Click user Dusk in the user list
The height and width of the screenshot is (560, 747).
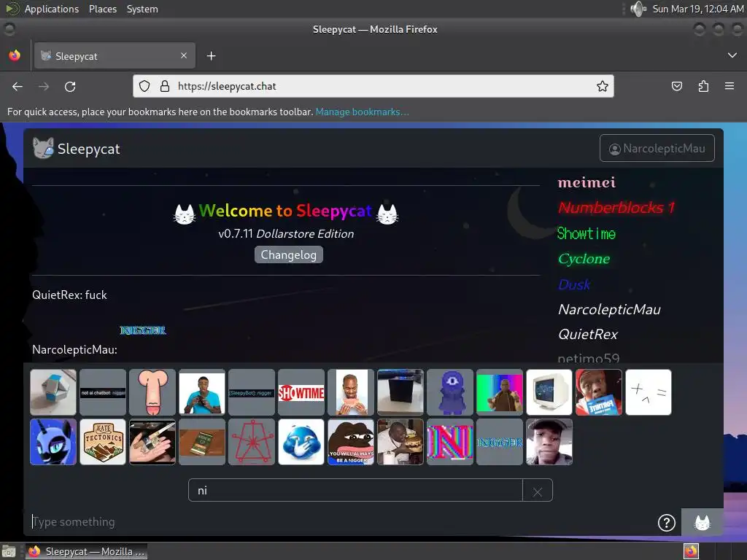[574, 284]
